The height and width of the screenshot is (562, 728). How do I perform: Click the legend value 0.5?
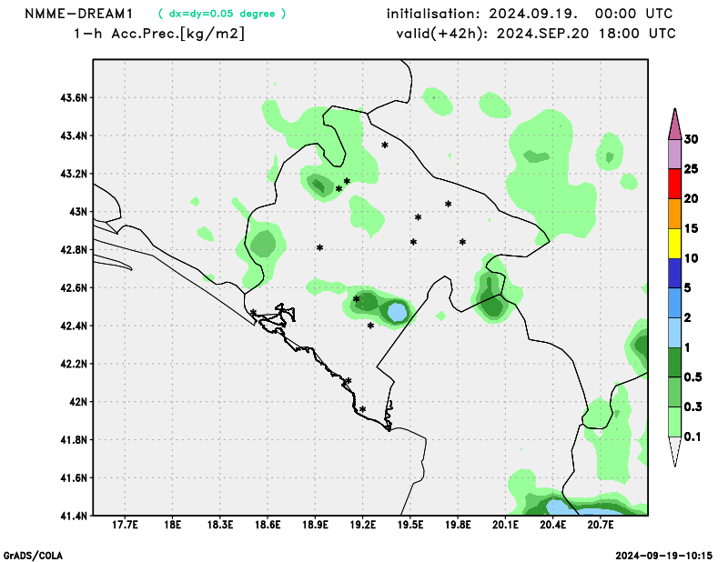[693, 377]
